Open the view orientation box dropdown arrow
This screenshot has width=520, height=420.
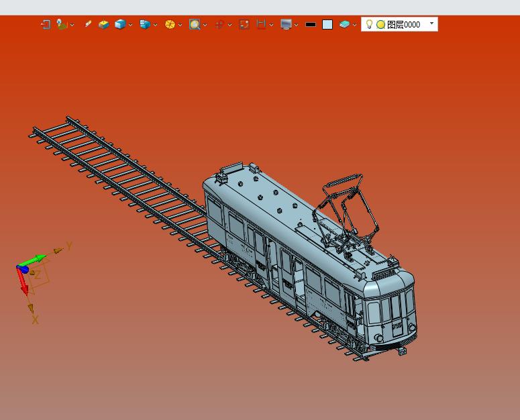155,25
